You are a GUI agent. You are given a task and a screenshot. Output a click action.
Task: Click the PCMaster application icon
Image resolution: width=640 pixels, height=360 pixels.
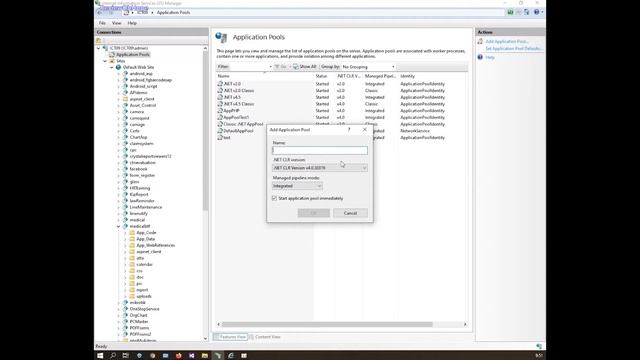pyautogui.click(x=125, y=322)
